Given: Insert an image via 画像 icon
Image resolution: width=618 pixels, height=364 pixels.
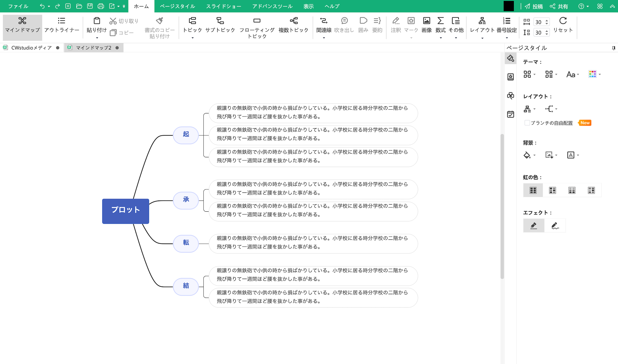Looking at the screenshot, I should (426, 25).
